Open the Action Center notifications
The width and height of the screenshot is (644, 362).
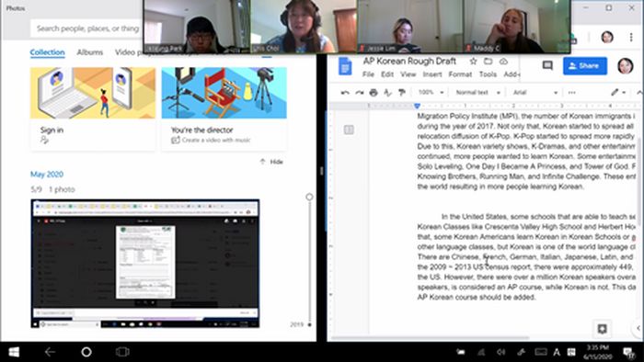[628, 352]
